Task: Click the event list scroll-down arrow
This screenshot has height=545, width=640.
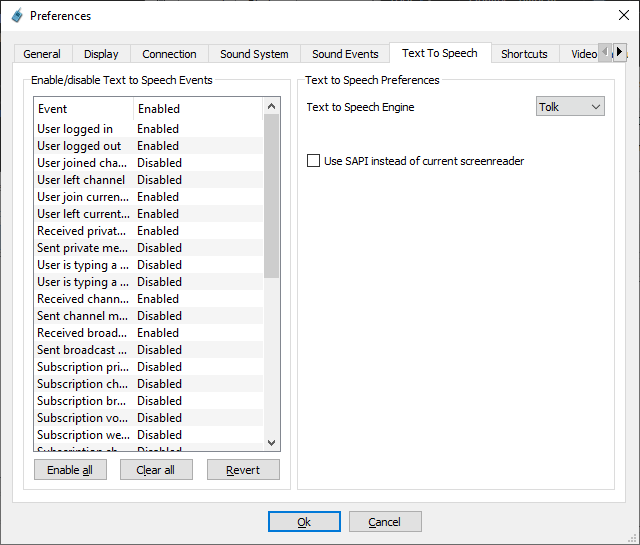Action: pyautogui.click(x=271, y=442)
